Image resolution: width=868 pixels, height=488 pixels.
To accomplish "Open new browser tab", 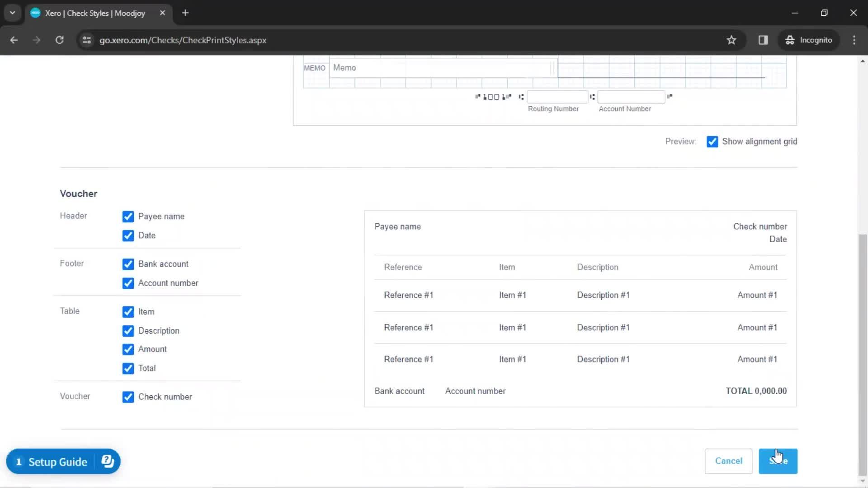I will tap(185, 13).
